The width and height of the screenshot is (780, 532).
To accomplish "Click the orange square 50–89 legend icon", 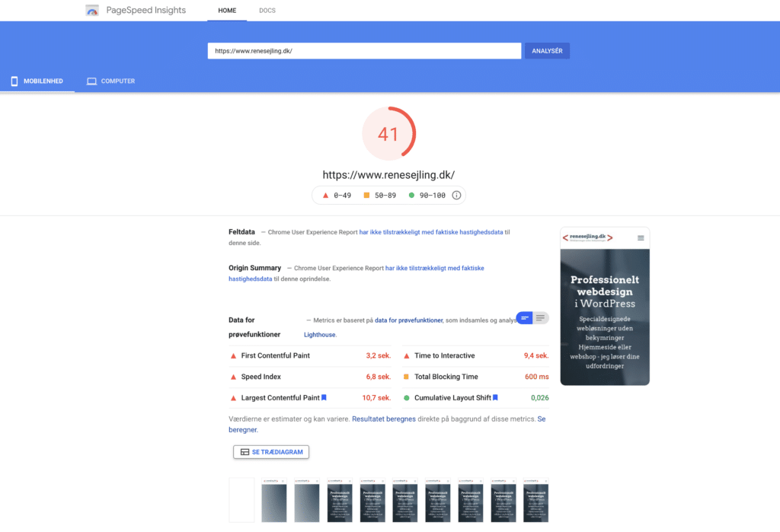I will pos(366,196).
